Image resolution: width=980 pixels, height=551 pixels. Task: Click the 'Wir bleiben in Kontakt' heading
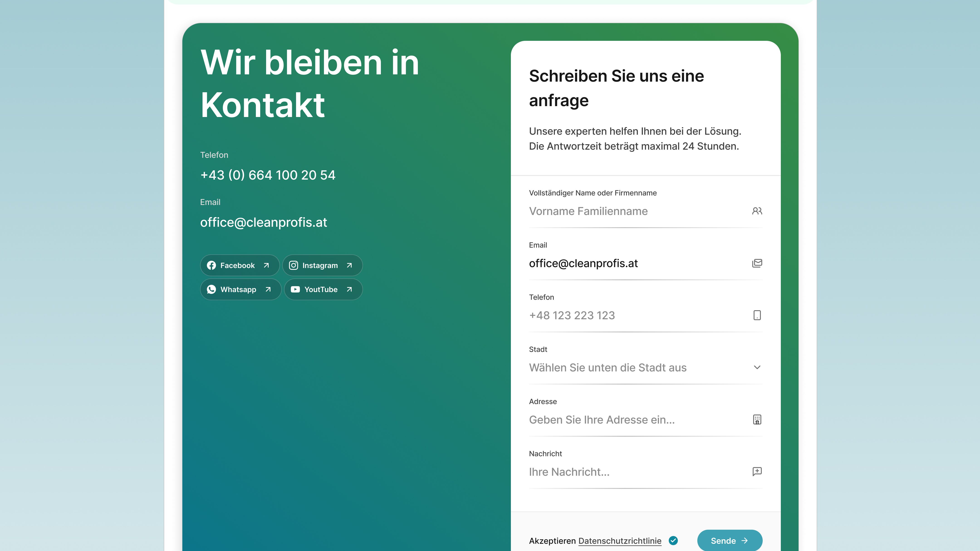[310, 84]
